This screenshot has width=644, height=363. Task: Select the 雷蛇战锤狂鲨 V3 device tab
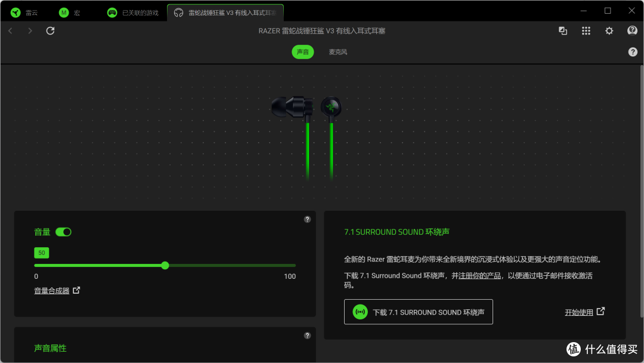pyautogui.click(x=225, y=13)
